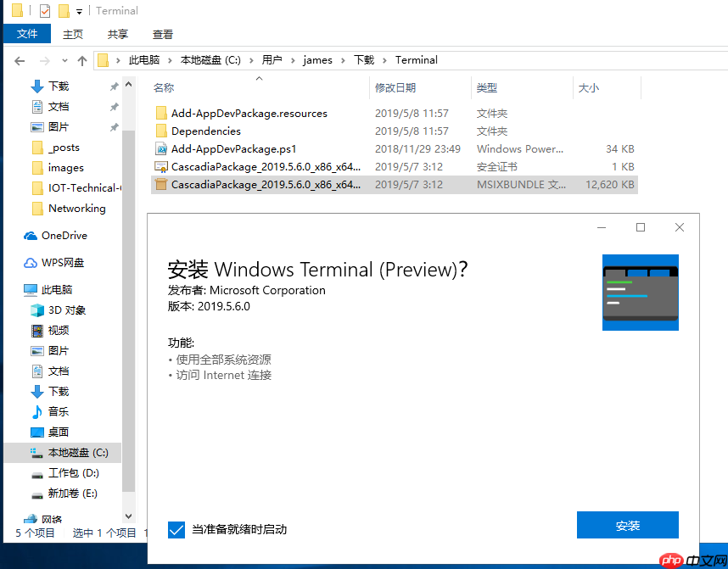
Task: Select the 本地磁盘 (C:) drive
Action: point(63,453)
